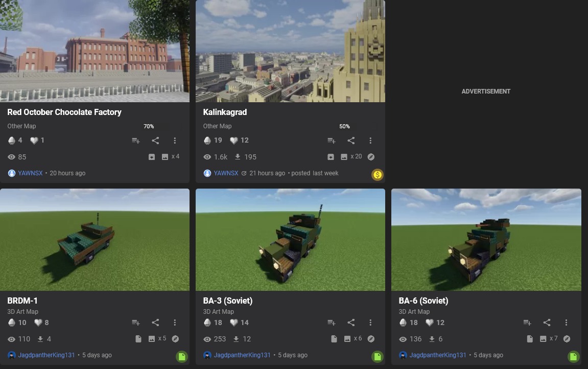Click x7 images icon on BA-6 card

click(x=543, y=339)
